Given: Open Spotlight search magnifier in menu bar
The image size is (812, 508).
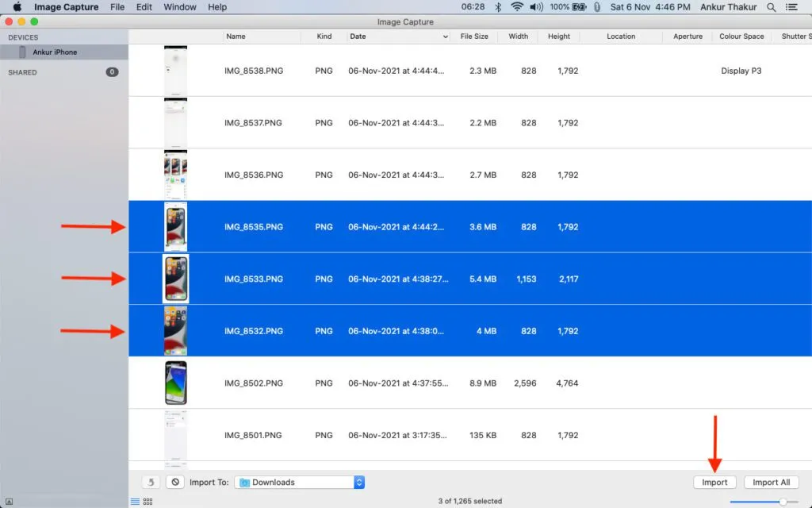Looking at the screenshot, I should (771, 7).
